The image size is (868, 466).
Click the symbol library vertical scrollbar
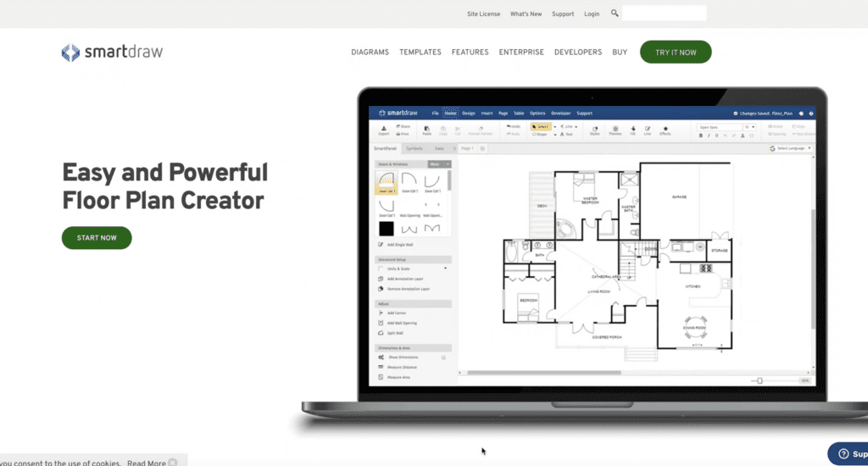click(x=449, y=180)
